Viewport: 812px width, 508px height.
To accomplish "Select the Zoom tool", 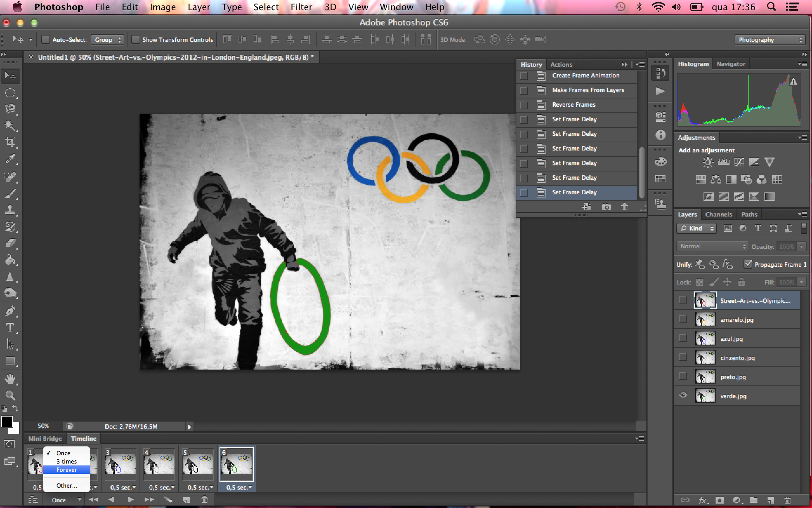I will click(10, 396).
